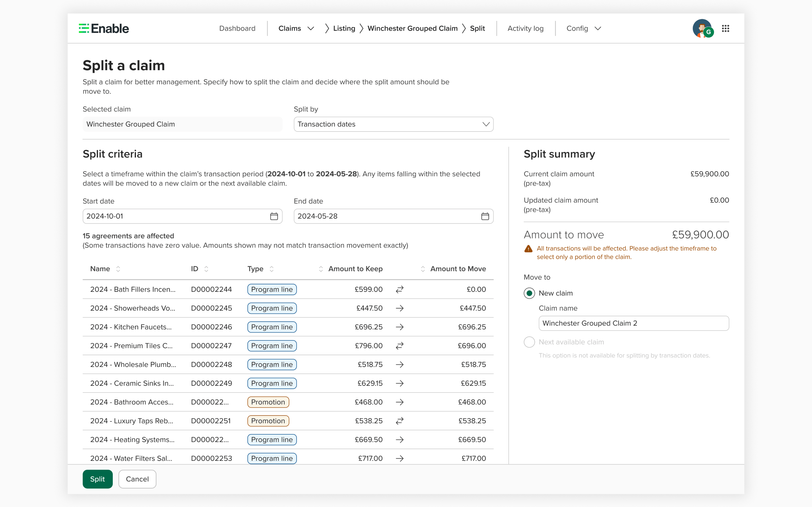Toggle the swap arrows on Bath Fillers row
This screenshot has width=812, height=507.
click(x=400, y=289)
